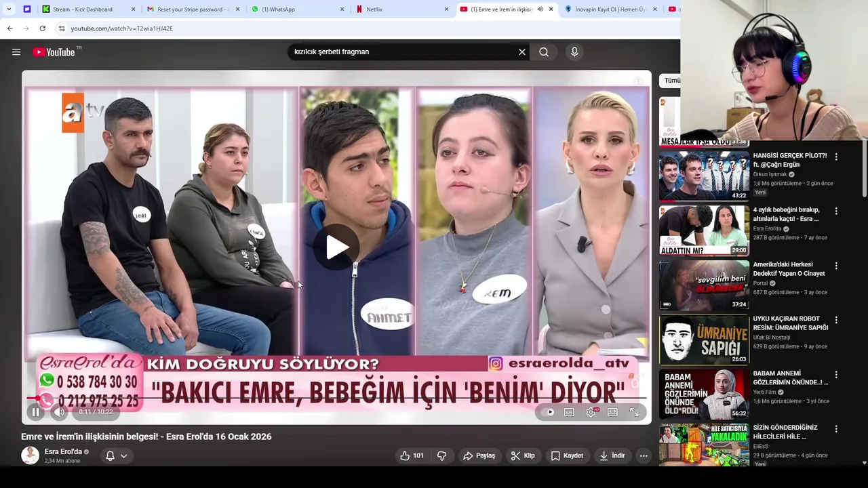Clear the search box with the X
Viewport: 868px width, 488px height.
(522, 52)
